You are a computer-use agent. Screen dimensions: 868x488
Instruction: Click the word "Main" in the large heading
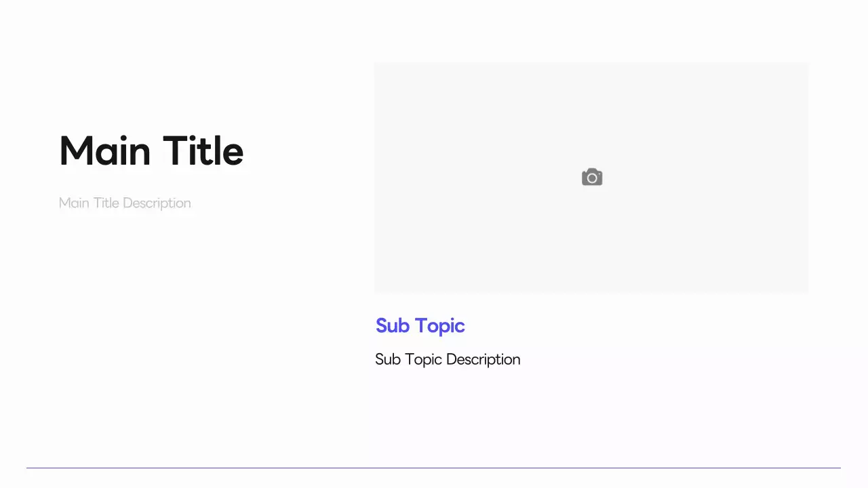pos(104,150)
